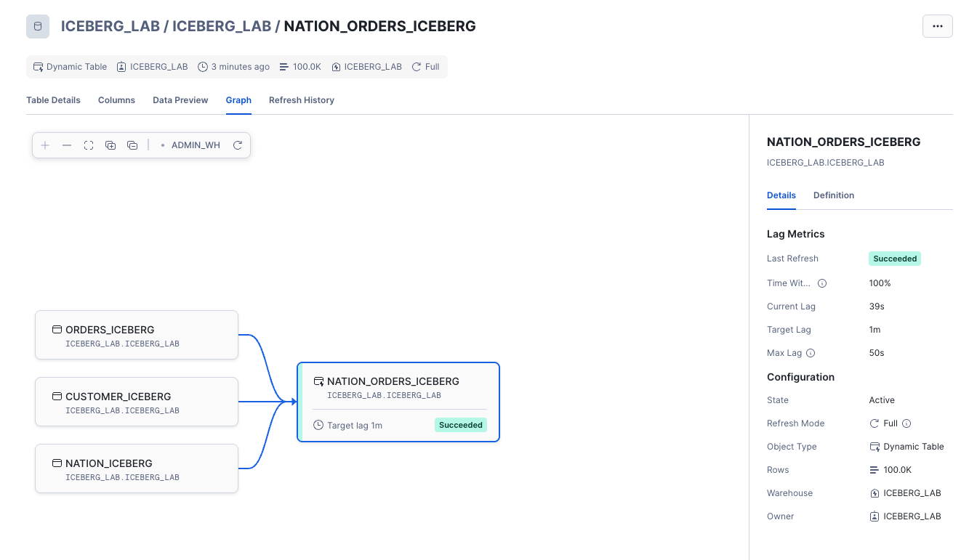Zoom out of the graph
Viewport: 977px width, 560px height.
click(67, 145)
